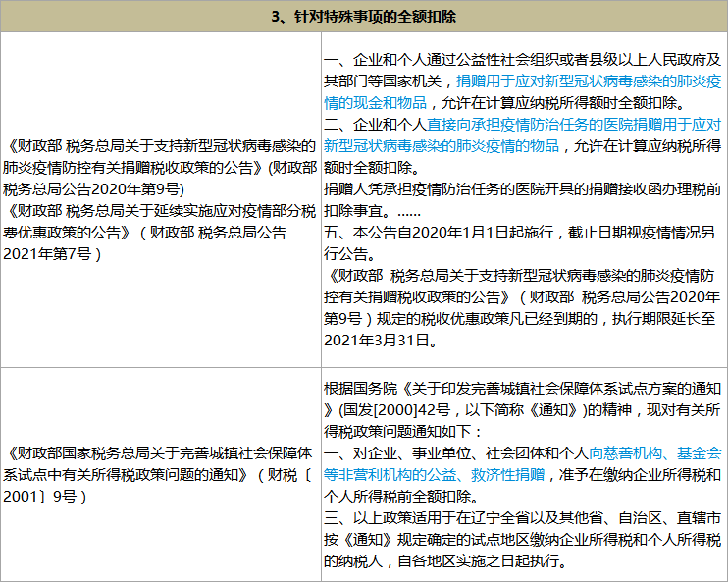Image resolution: width=728 pixels, height=582 pixels.
Task: Click left cell text '《财政部国家税务总局关于完善城镇社会保障体'
Action: (159, 452)
